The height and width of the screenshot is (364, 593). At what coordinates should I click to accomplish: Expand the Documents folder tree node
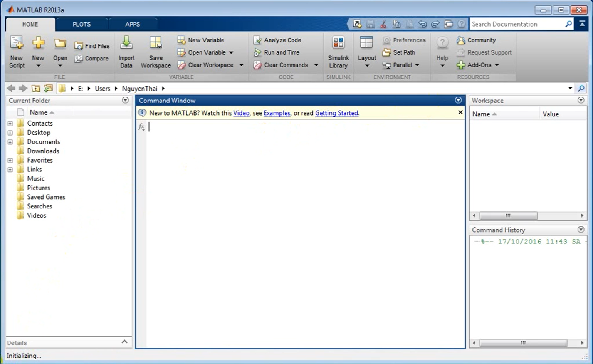10,142
